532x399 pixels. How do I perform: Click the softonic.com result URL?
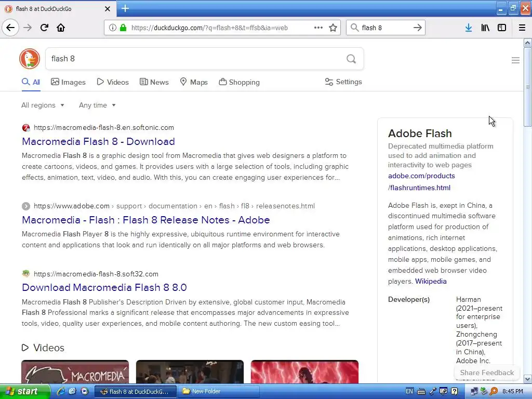coord(104,128)
